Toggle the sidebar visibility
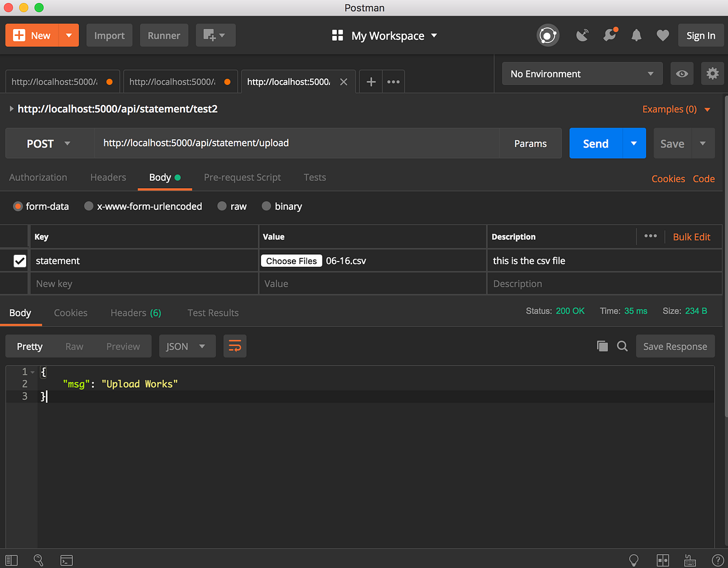728x568 pixels. [x=11, y=560]
